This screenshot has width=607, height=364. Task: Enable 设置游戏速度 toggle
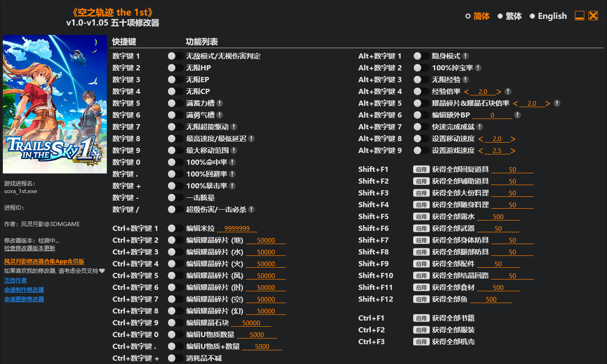[421, 151]
